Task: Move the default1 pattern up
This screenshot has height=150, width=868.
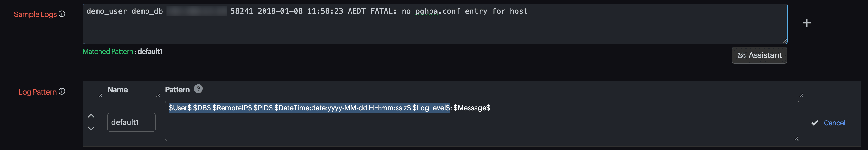Action: point(91,116)
